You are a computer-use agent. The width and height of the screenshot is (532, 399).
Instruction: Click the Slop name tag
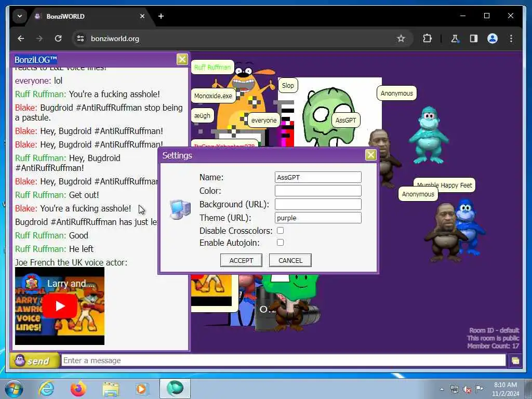point(288,85)
